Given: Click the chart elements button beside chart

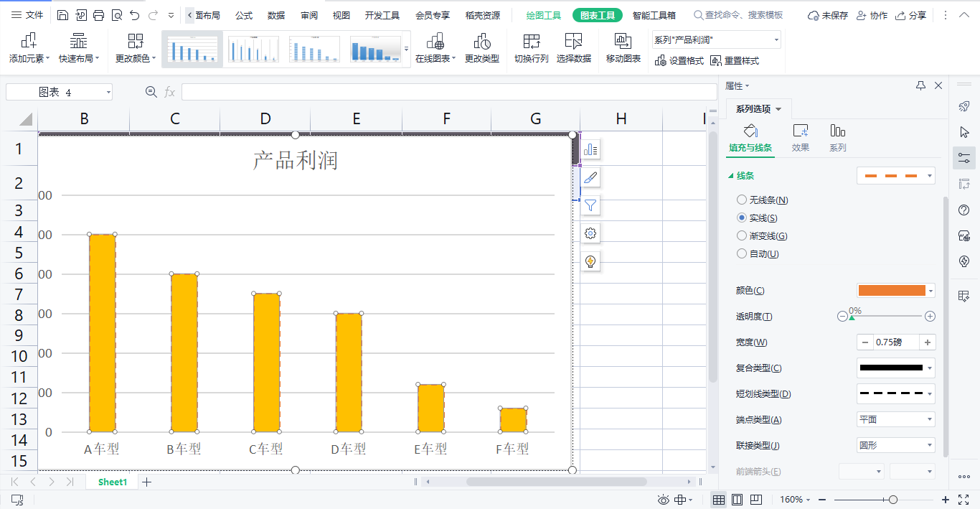Looking at the screenshot, I should (590, 149).
